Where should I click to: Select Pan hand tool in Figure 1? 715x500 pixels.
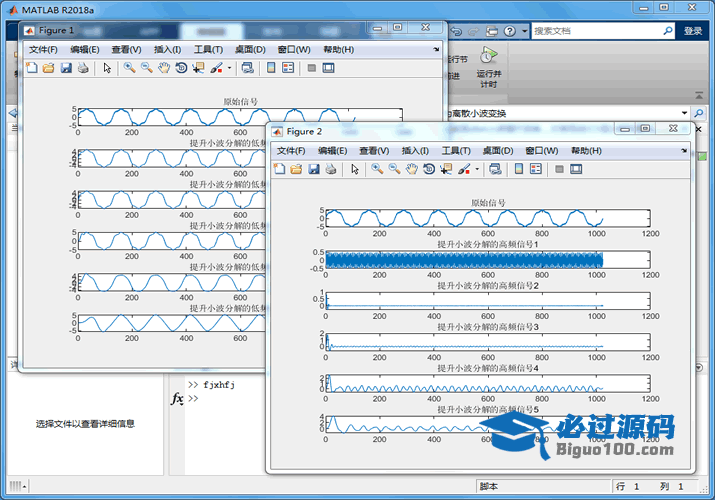(x=164, y=68)
